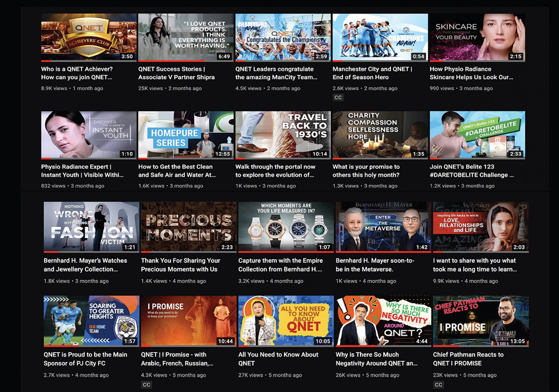Click watch progress bar under Metaverse thumbnail
Screen dimensions: 559x392
click(383, 252)
